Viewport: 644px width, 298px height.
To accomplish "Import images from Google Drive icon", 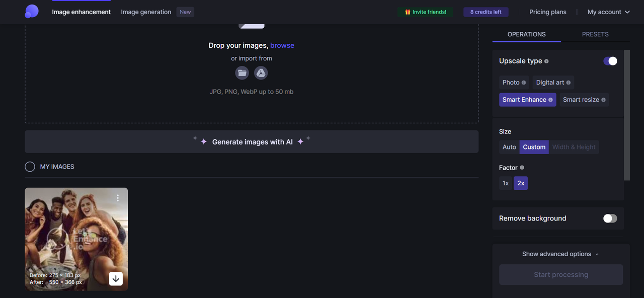I will coord(261,73).
